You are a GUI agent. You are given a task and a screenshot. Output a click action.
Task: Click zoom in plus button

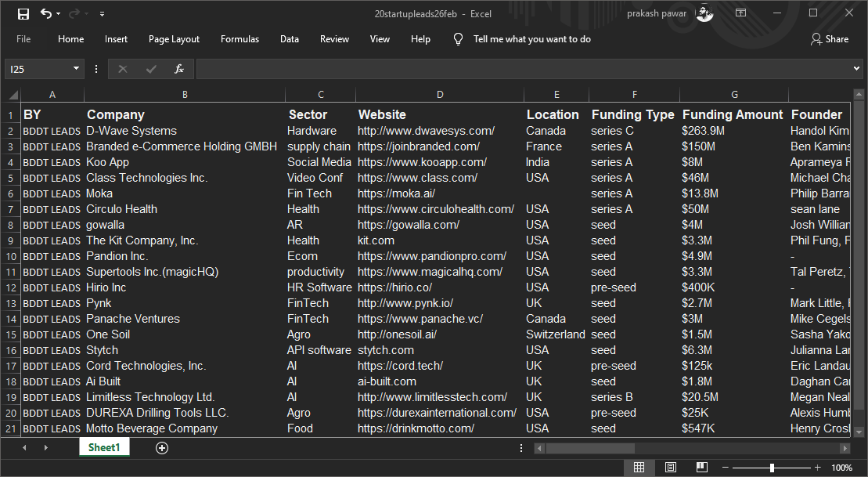click(818, 468)
